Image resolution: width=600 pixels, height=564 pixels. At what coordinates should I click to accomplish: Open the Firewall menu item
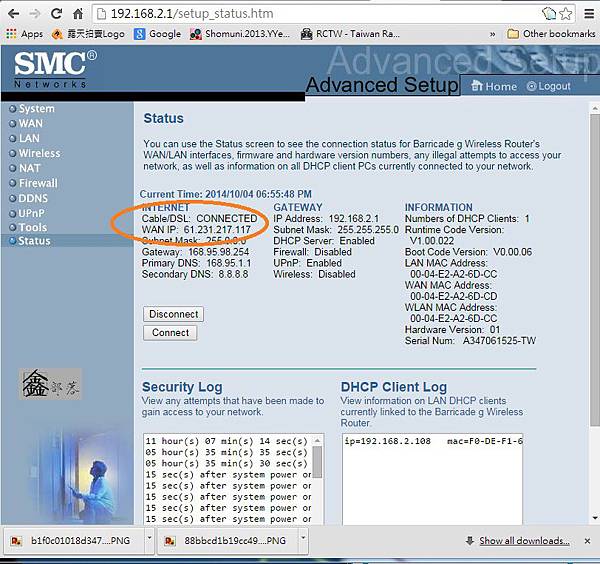click(x=34, y=183)
